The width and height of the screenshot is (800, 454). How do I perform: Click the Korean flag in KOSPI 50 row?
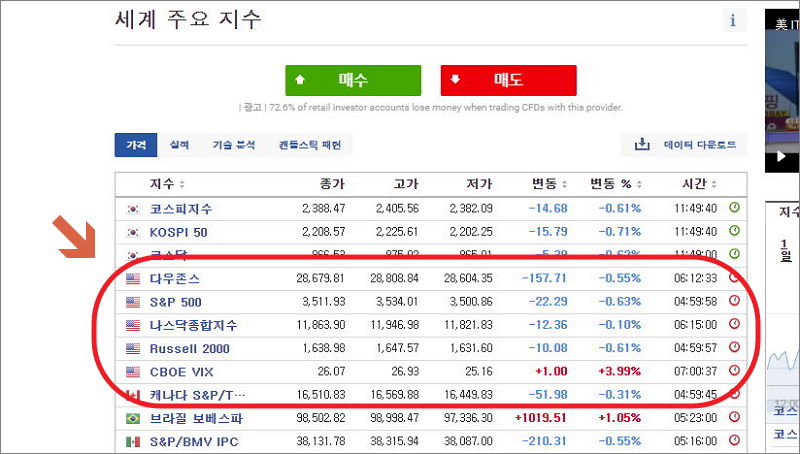pos(133,233)
